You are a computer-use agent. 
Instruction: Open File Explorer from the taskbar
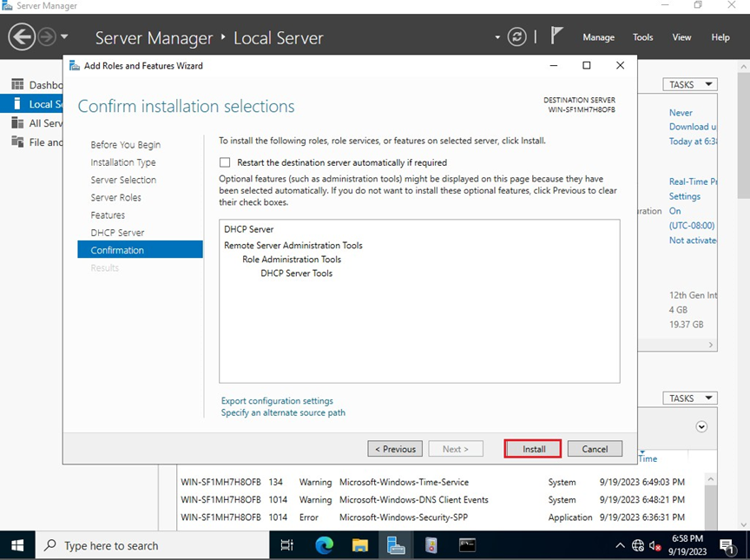(x=359, y=545)
